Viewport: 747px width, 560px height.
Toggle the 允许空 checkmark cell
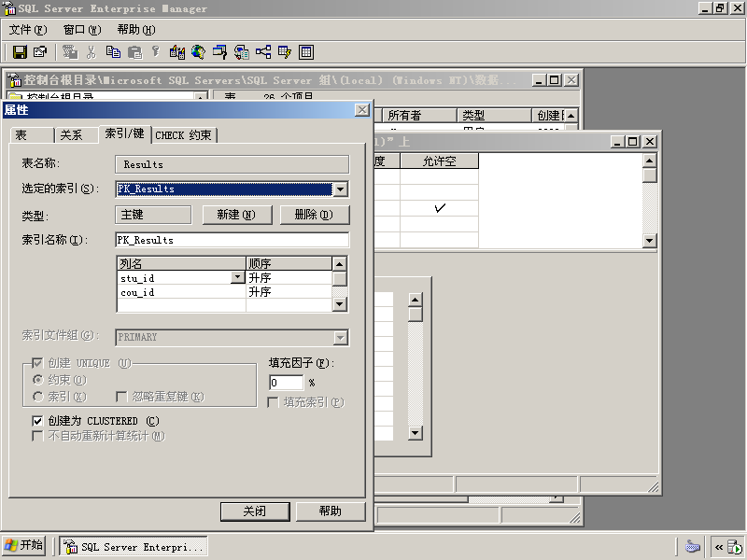click(439, 208)
